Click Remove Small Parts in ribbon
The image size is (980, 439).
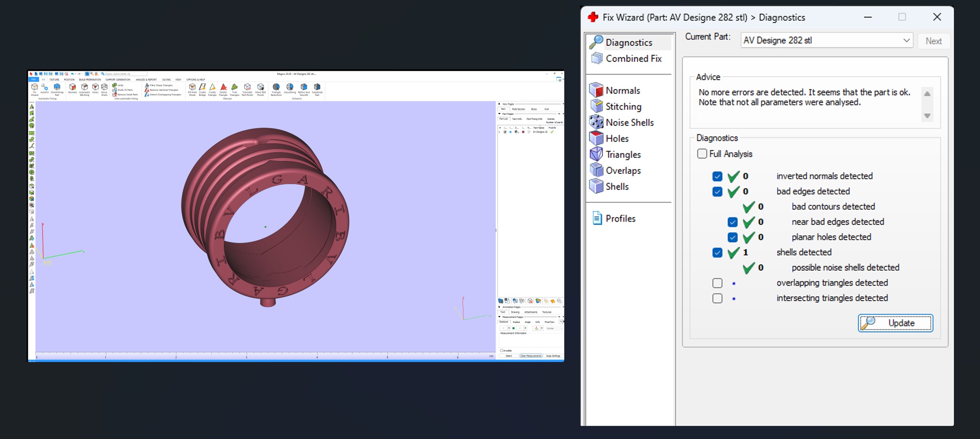pyautogui.click(x=125, y=95)
